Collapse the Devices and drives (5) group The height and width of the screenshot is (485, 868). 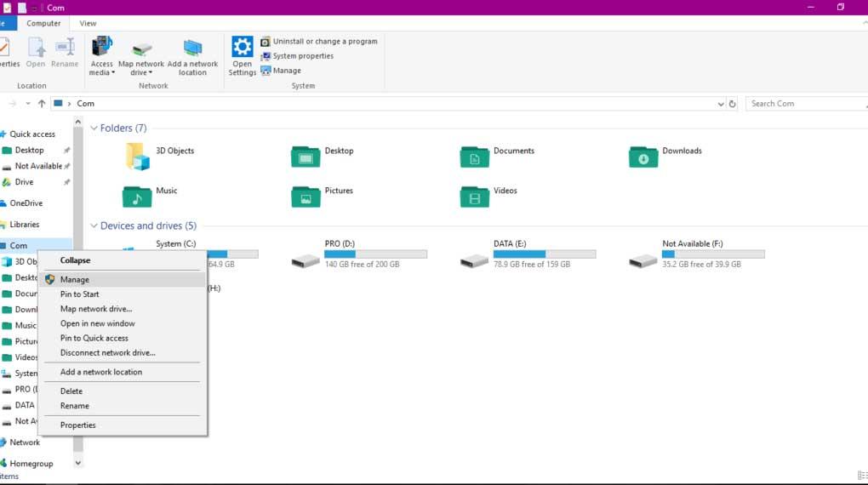coord(94,225)
